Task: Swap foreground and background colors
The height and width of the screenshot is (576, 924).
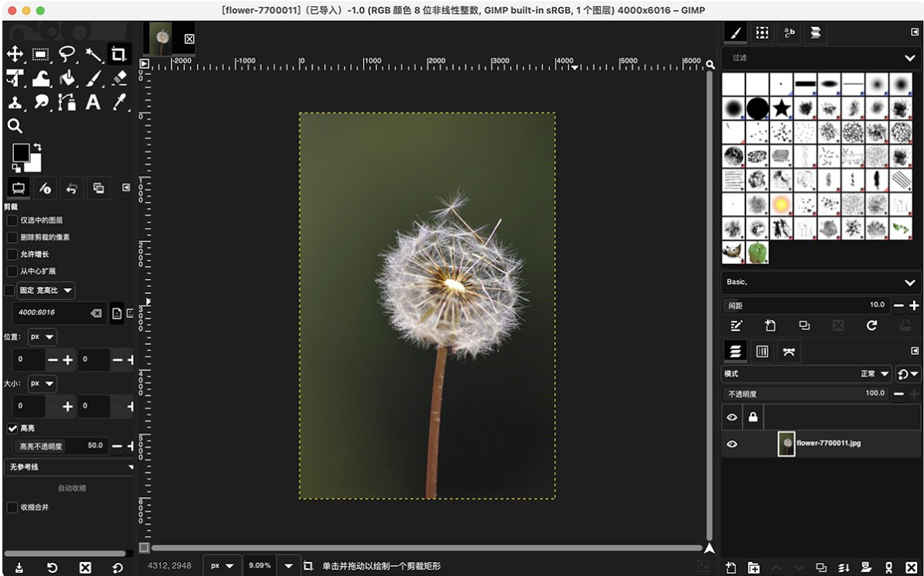Action: pos(37,147)
